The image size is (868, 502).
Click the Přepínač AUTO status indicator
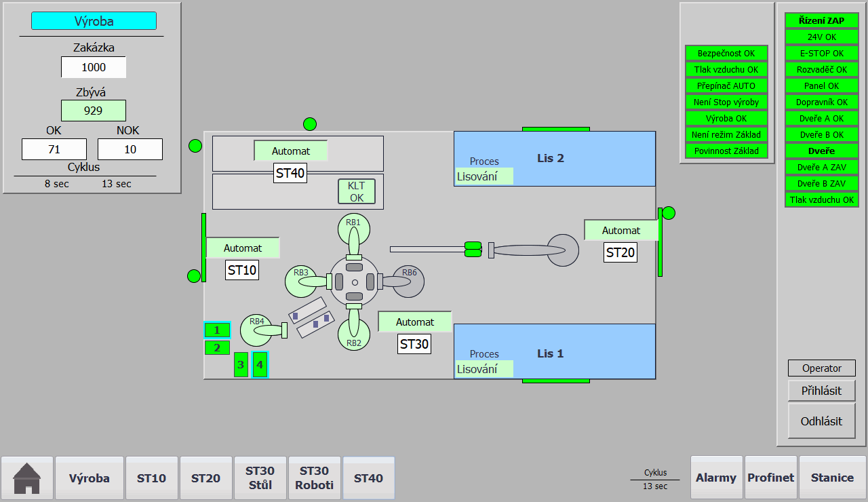pyautogui.click(x=726, y=85)
